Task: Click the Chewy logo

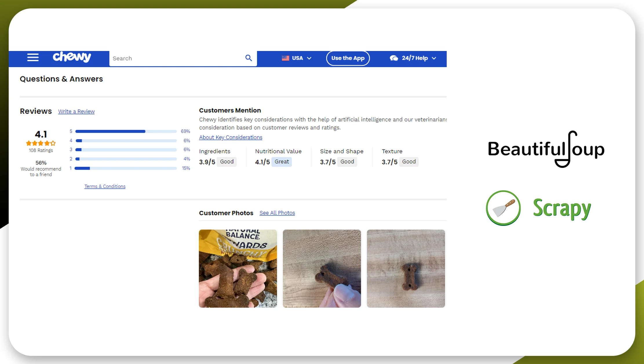Action: [x=72, y=57]
